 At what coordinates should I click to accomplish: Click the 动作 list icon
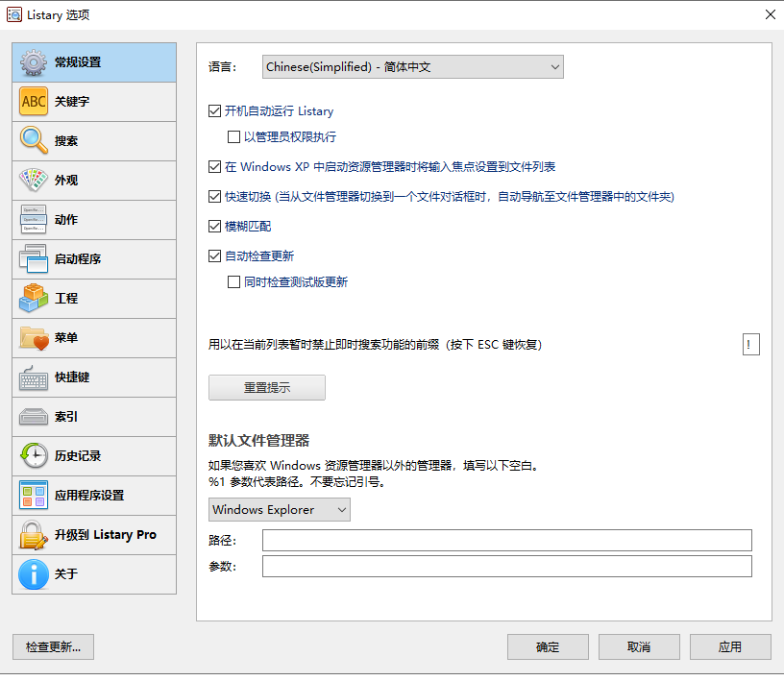[x=34, y=220]
